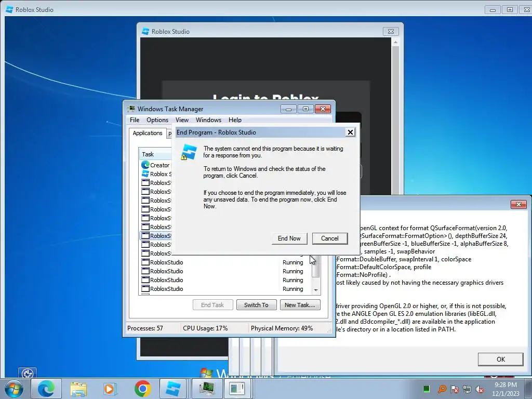Click the Physical Memory: 49% status text

tap(282, 328)
